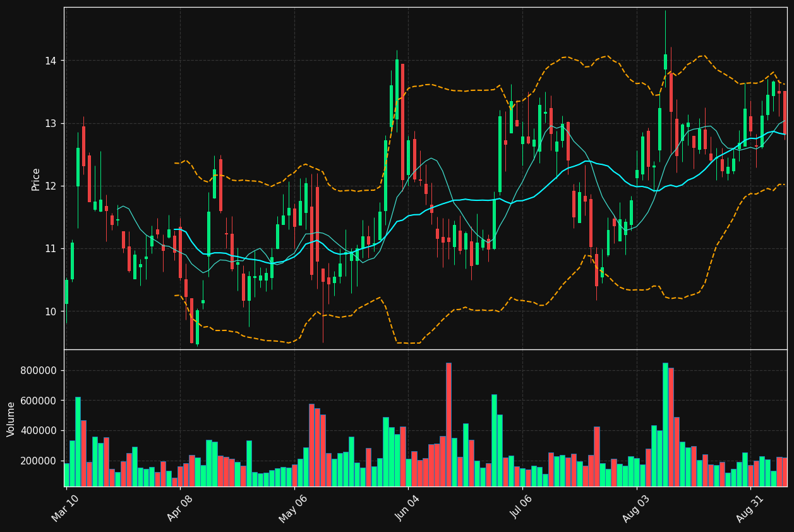
Task: Click the 'Jul 06' date label
Action: [x=522, y=508]
